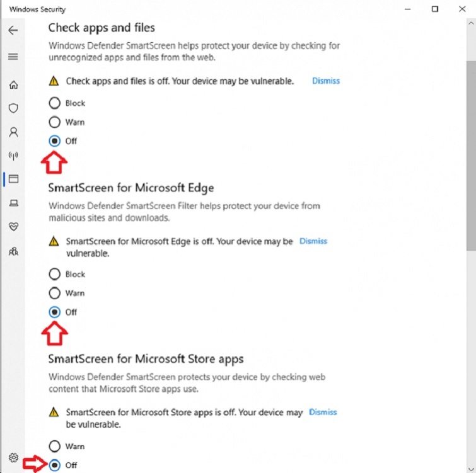Select Warn for SmartScreen for Microsoft Edge
Viewport: 476px width, 473px height.
pos(55,293)
